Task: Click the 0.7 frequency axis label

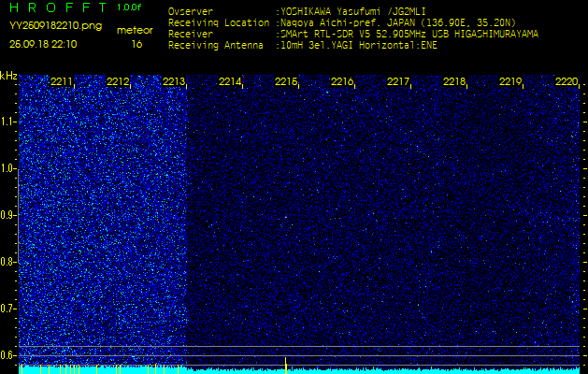Action: click(7, 309)
